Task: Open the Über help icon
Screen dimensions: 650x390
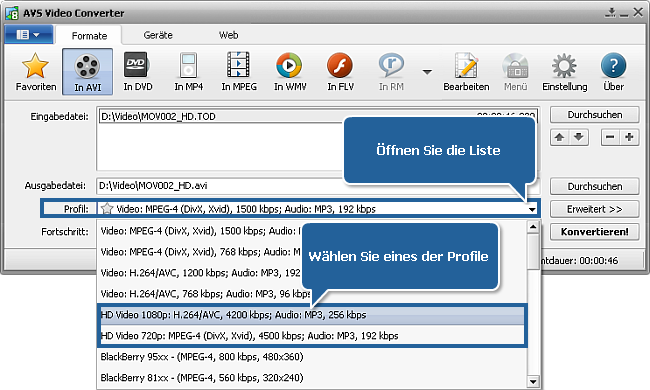Action: coord(614,71)
